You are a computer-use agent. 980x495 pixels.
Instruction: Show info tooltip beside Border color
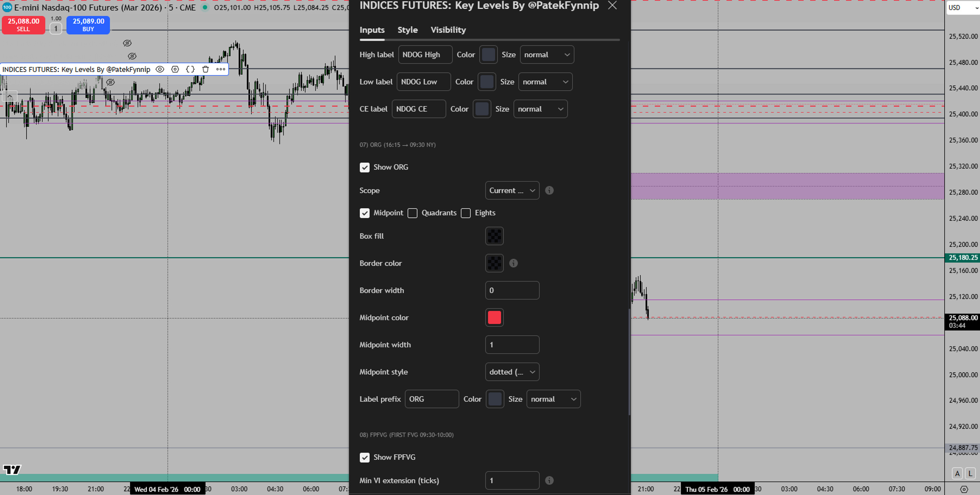[513, 263]
